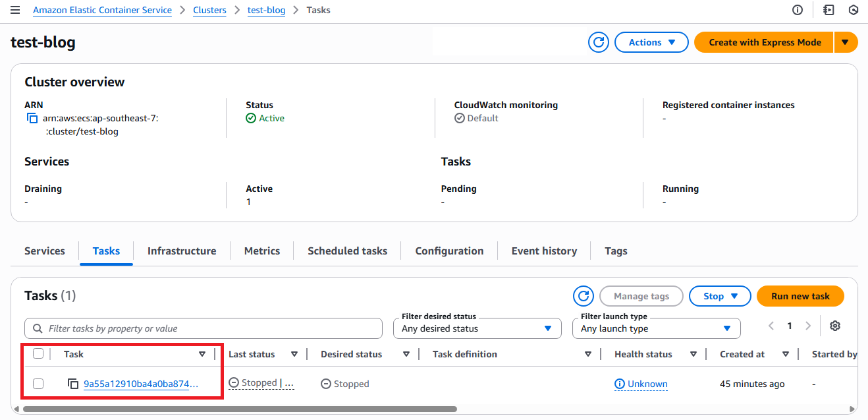Click the info icon in top bar
Screen dimensions: 868x420
pos(798,10)
